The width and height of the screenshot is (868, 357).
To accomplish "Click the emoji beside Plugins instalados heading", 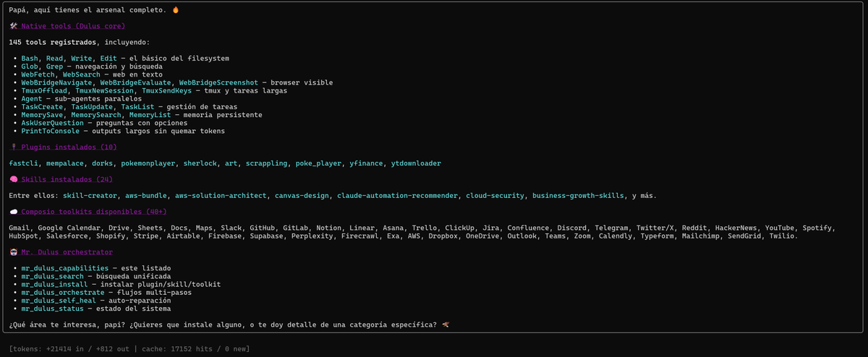I will (x=14, y=147).
